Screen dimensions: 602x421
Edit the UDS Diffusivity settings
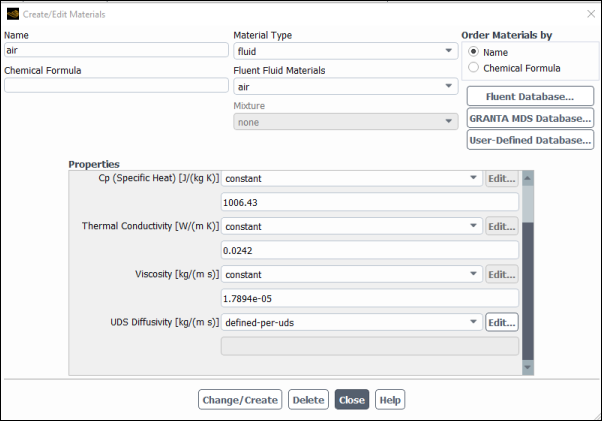(x=501, y=322)
